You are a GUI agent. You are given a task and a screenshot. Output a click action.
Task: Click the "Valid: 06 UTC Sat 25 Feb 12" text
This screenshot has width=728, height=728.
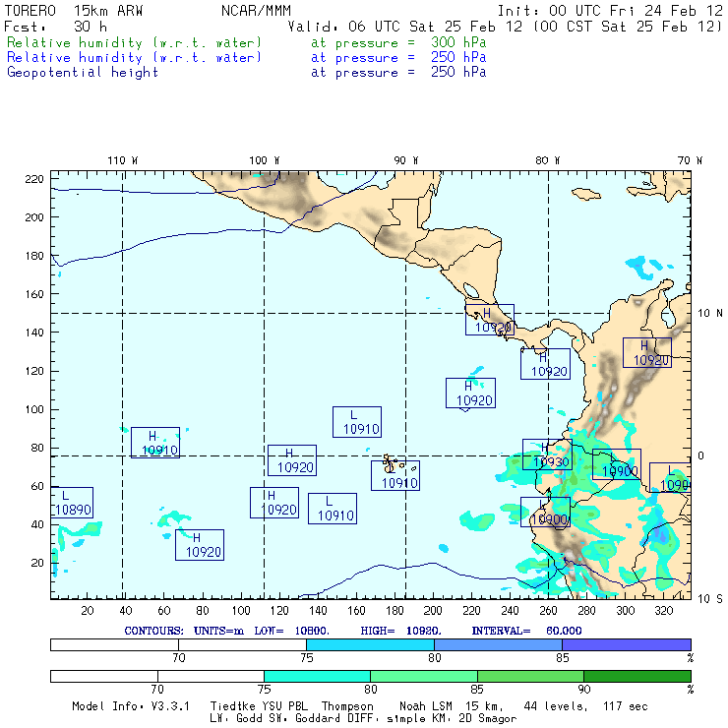pyautogui.click(x=405, y=27)
